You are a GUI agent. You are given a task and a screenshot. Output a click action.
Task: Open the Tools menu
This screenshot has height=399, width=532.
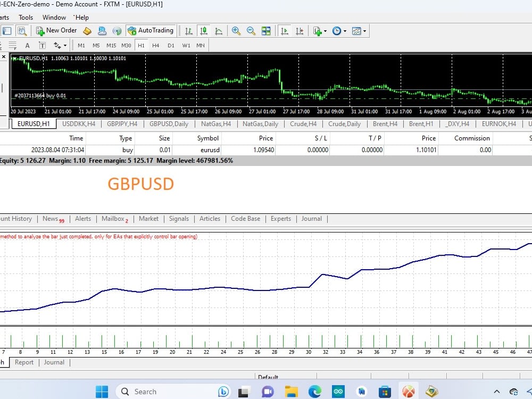pyautogui.click(x=25, y=17)
